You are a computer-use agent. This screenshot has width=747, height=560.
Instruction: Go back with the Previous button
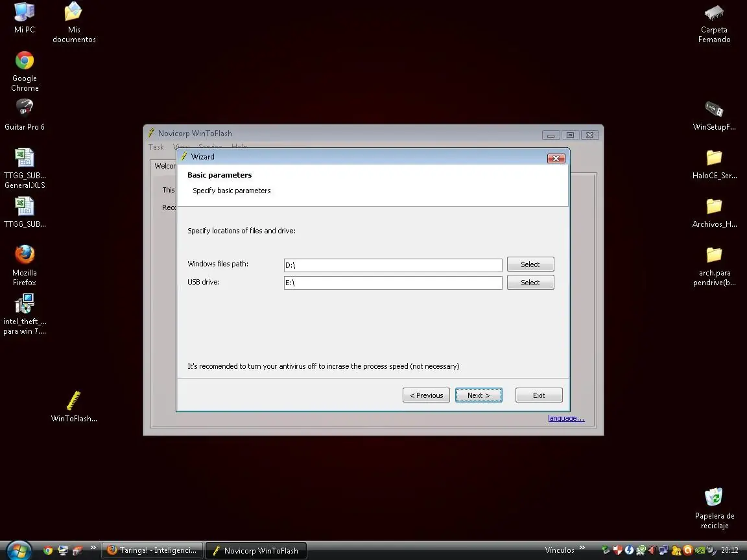click(x=427, y=395)
